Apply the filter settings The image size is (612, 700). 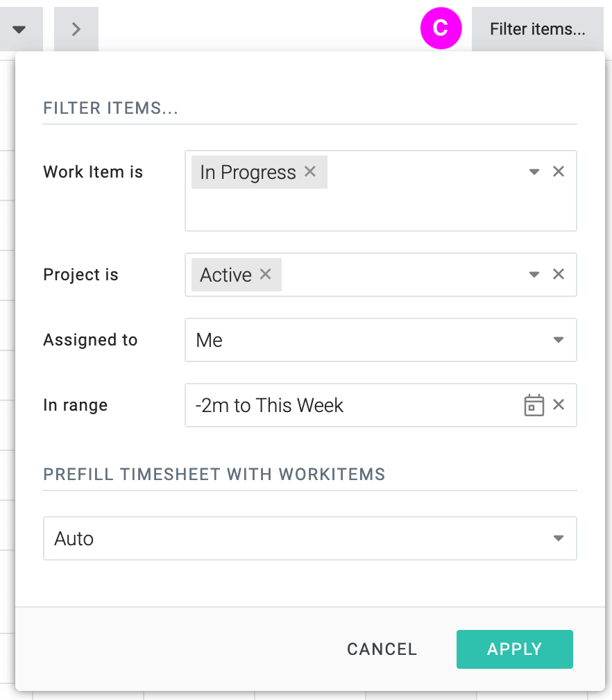[x=515, y=649]
